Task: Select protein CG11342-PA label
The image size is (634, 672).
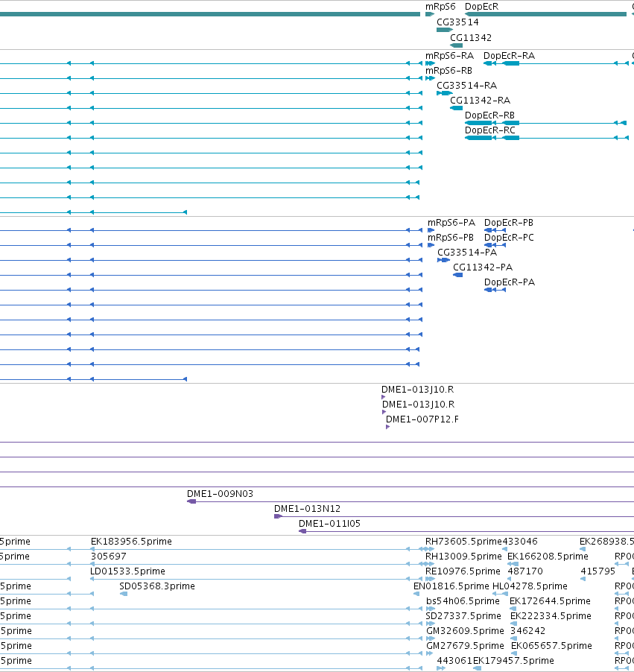Action: point(483,267)
